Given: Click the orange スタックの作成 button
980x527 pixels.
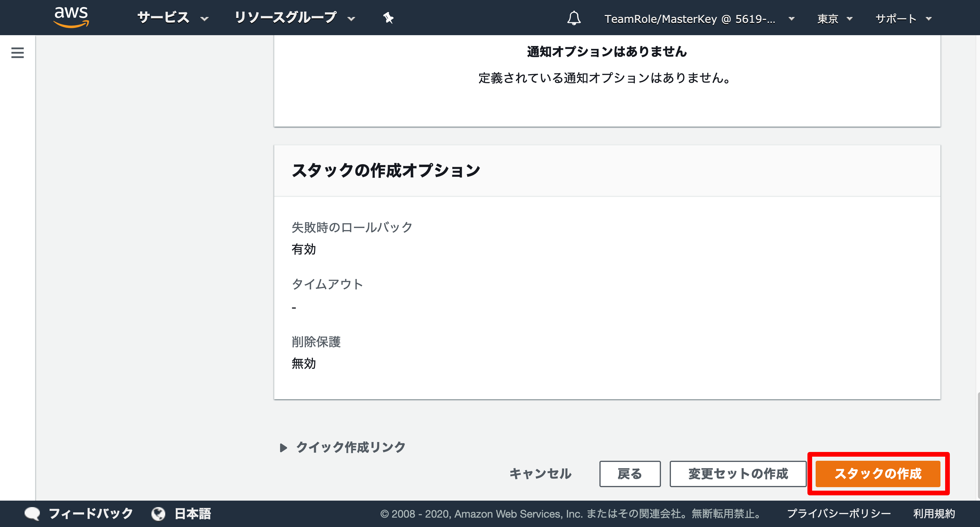Looking at the screenshot, I should tap(878, 474).
